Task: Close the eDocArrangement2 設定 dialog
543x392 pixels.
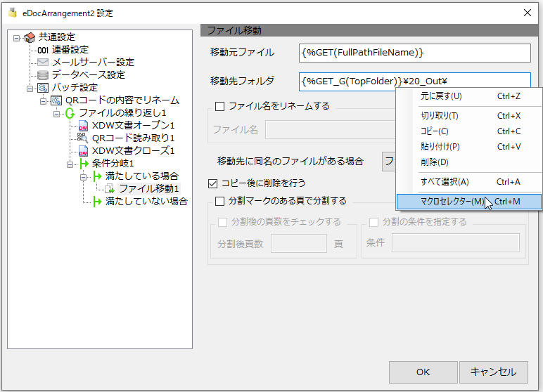Action: 528,13
